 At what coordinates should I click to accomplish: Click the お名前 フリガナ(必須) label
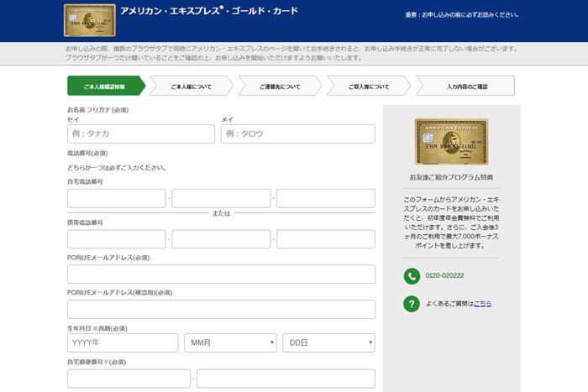coord(98,110)
